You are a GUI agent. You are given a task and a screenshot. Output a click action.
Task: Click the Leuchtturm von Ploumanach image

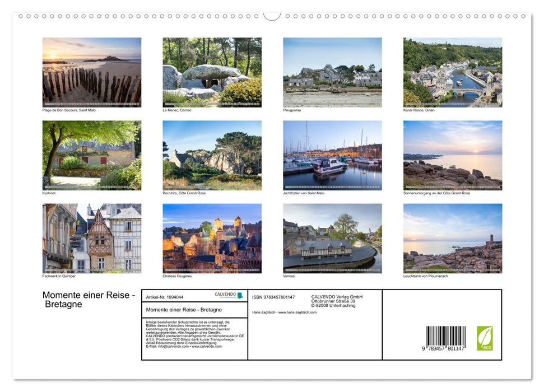pyautogui.click(x=453, y=238)
